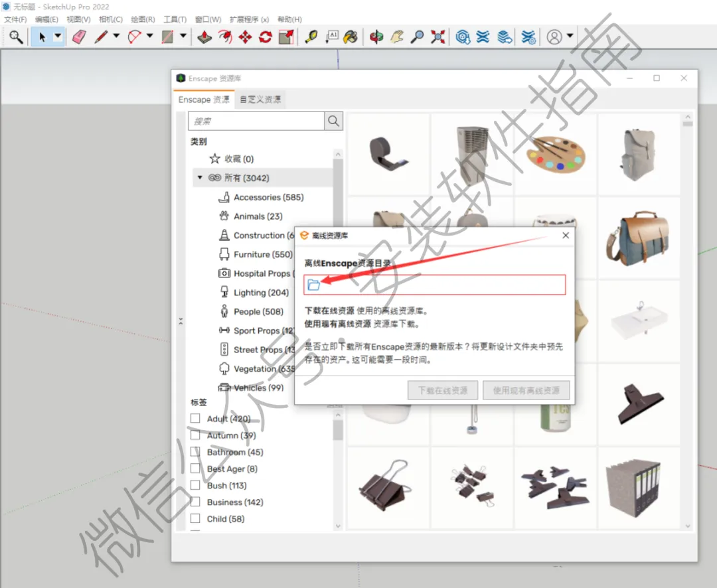Open the user account profile icon
Screen dimensions: 717x588
coord(554,37)
